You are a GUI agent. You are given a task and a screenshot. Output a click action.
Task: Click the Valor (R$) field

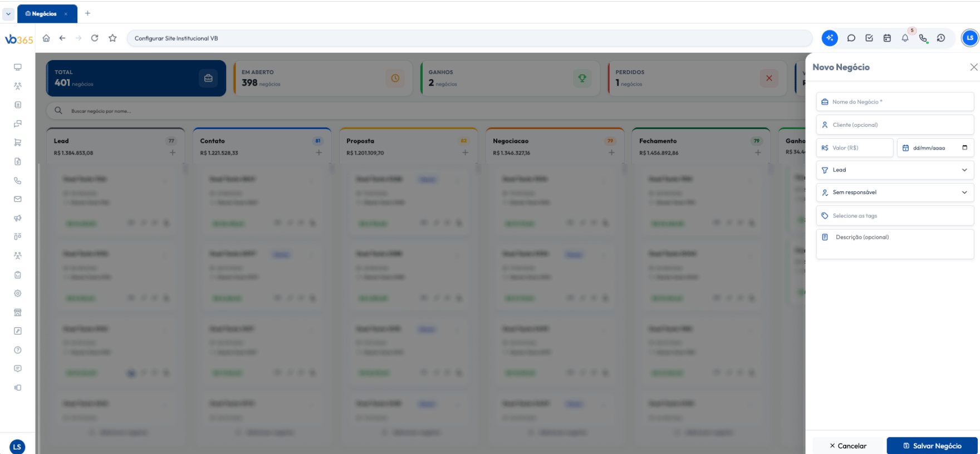click(855, 148)
